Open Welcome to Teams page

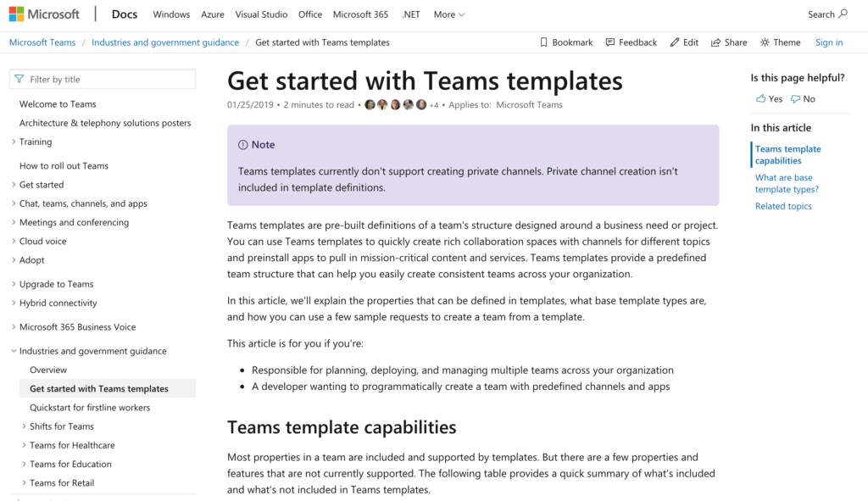pos(58,104)
